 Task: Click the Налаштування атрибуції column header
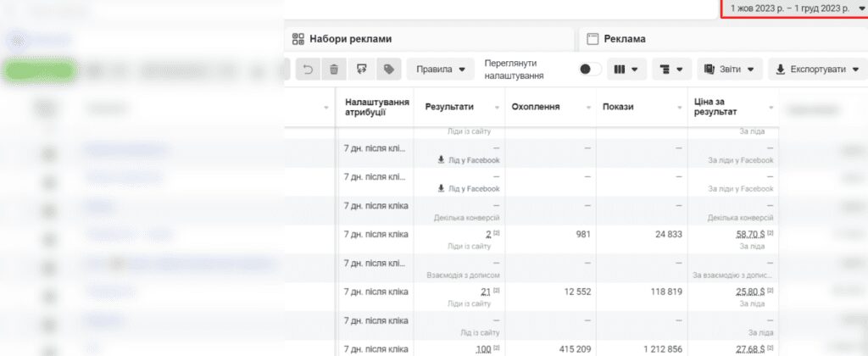pos(377,107)
